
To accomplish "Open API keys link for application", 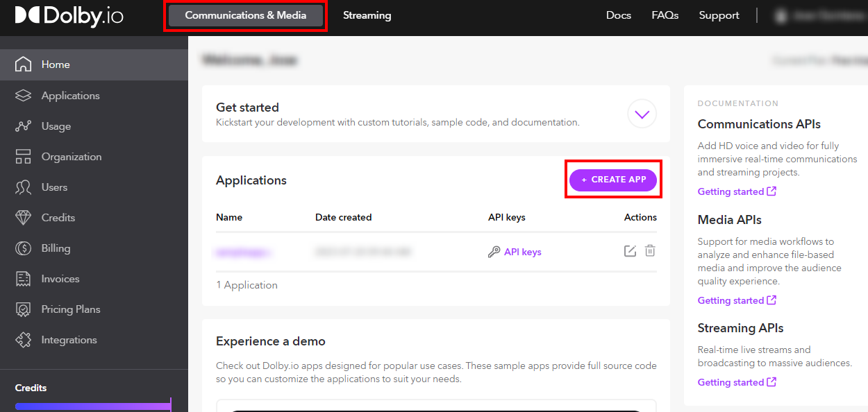I will coord(522,252).
